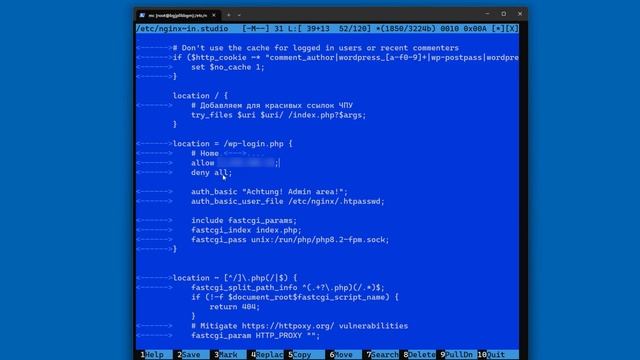This screenshot has width=640, height=360.
Task: Maximize the terminal window
Action: click(x=504, y=14)
